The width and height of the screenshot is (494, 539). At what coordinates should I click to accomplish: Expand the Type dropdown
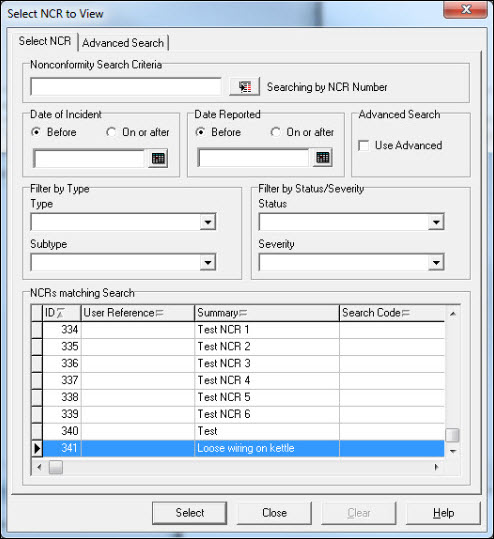[208, 222]
